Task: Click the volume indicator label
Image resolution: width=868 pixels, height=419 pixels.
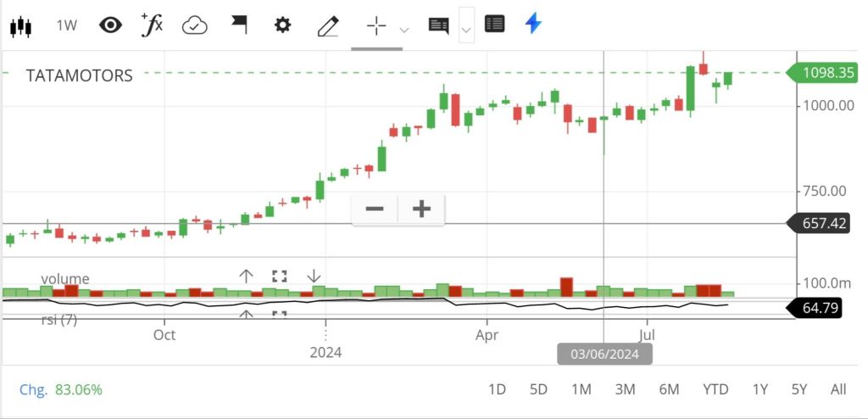Action: 64,279
